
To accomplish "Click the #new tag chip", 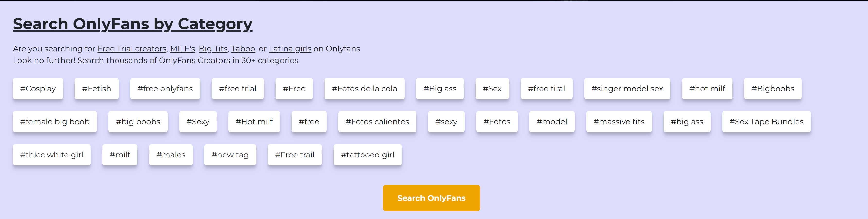I will point(230,155).
